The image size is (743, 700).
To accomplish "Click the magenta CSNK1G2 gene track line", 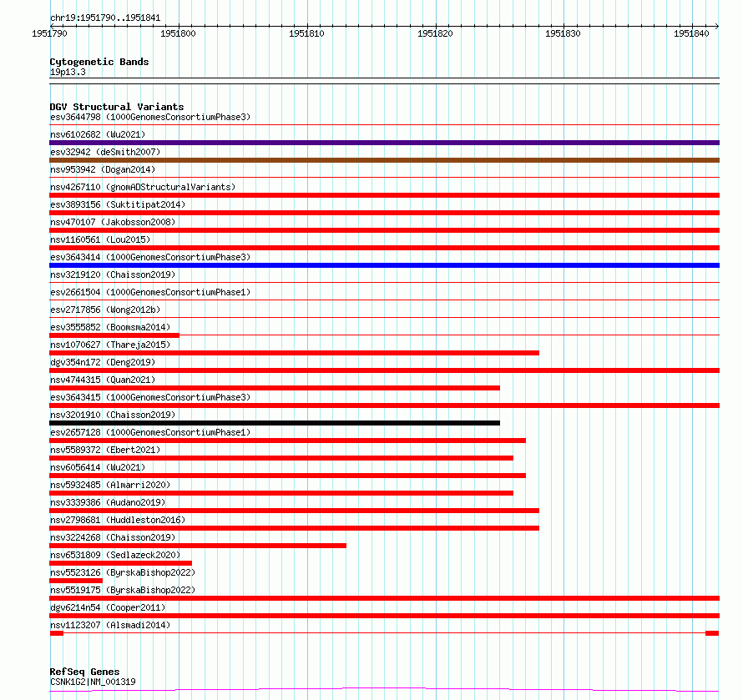I will click(x=384, y=690).
